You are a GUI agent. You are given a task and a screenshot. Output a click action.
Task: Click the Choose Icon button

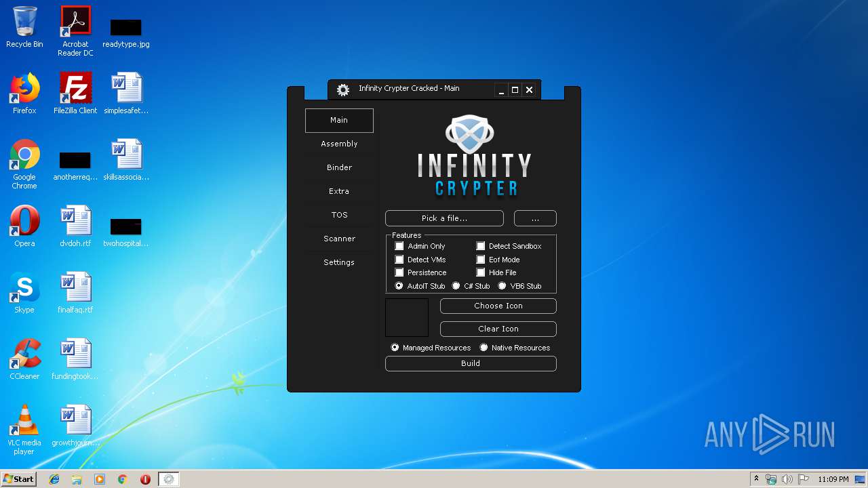click(498, 306)
